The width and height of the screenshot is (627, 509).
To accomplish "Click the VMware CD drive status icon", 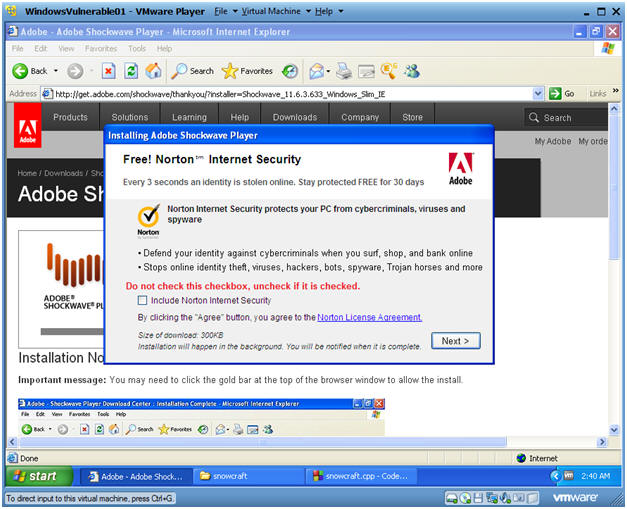I will [x=465, y=498].
